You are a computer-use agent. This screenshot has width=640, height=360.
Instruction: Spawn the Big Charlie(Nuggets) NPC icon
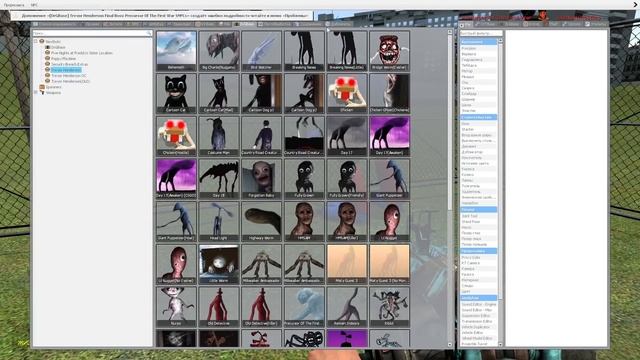pyautogui.click(x=219, y=51)
